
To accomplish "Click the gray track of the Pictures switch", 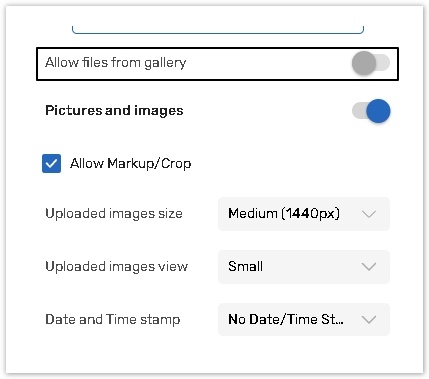I will [359, 111].
